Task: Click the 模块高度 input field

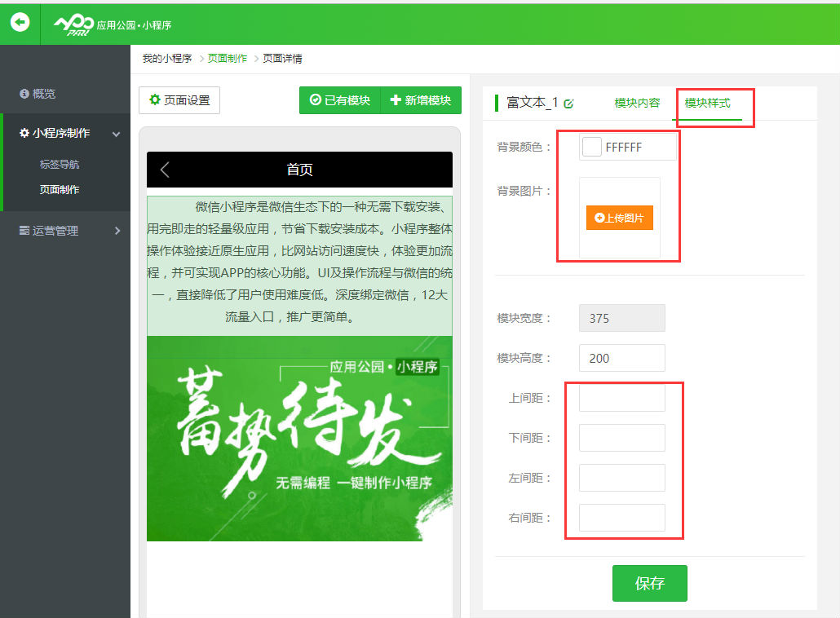Action: 621,358
